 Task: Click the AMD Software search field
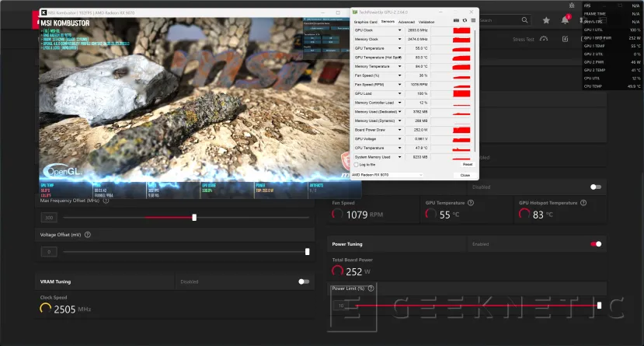(x=504, y=20)
